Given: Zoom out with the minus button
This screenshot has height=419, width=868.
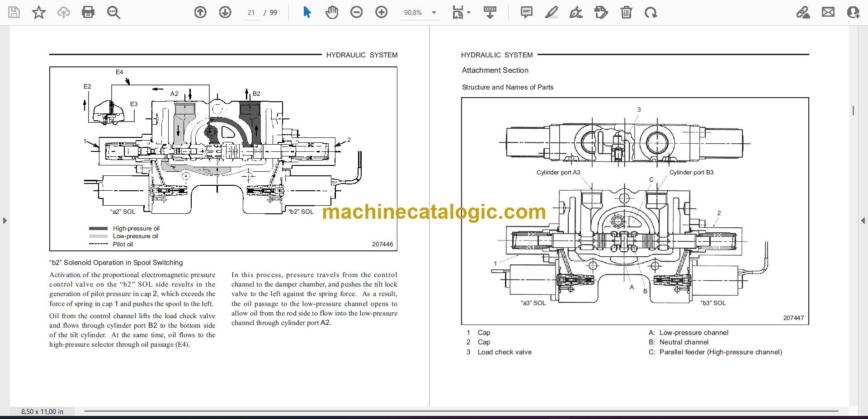Looking at the screenshot, I should [x=357, y=12].
